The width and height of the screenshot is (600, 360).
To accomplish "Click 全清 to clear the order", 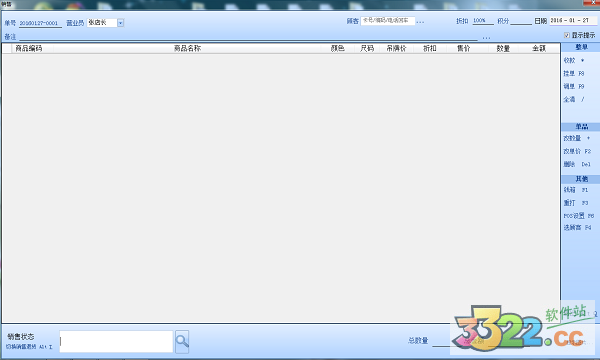I will click(x=574, y=99).
